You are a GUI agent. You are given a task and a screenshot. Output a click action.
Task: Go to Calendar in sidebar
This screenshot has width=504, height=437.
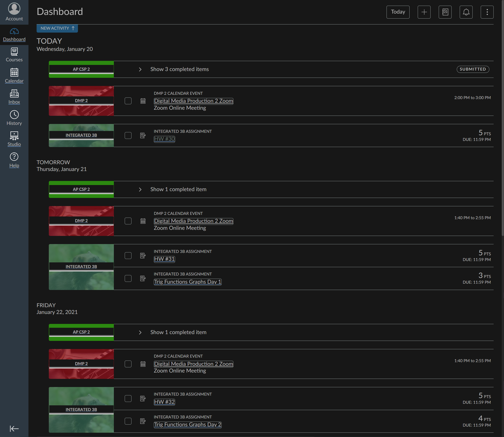14,76
